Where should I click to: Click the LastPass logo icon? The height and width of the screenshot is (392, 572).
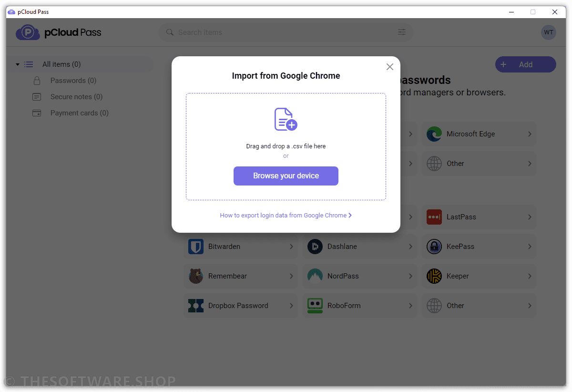coord(434,217)
